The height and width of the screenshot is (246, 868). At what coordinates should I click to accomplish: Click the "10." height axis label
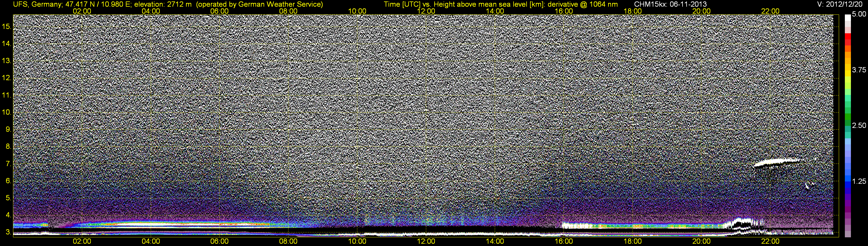(x=7, y=112)
